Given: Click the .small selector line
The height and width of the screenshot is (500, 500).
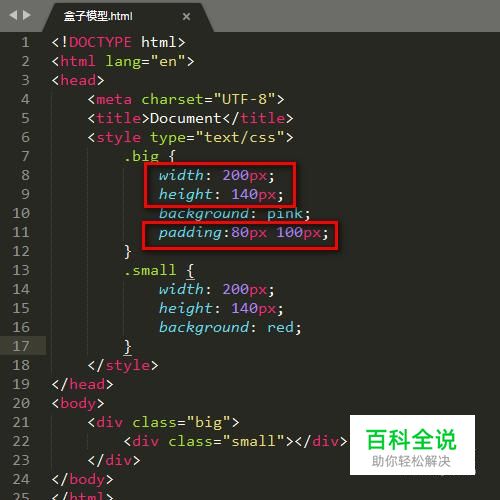Looking at the screenshot, I should 159,270.
